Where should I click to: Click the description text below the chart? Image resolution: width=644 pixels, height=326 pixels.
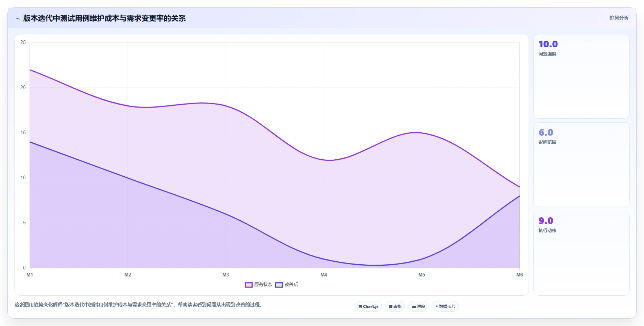tap(139, 305)
